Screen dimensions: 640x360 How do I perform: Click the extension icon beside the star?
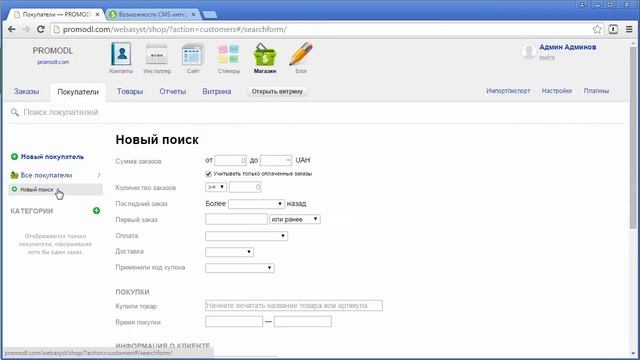[x=613, y=29]
